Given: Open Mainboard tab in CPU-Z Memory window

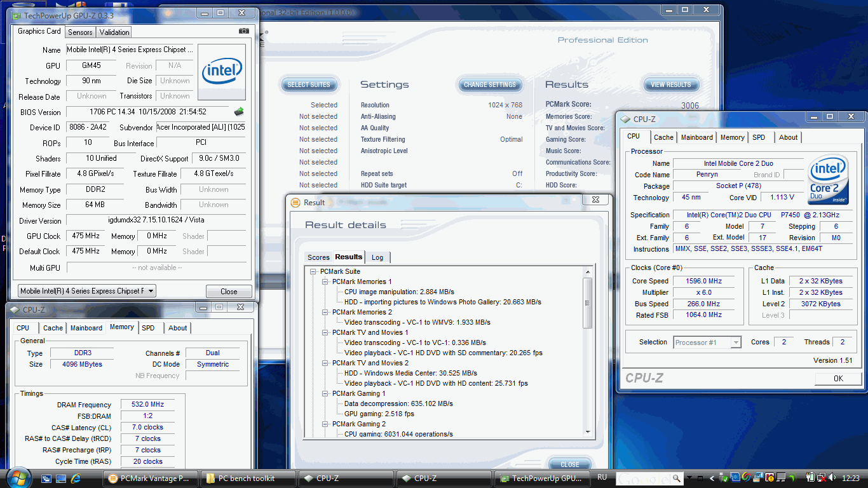Looking at the screenshot, I should point(86,328).
